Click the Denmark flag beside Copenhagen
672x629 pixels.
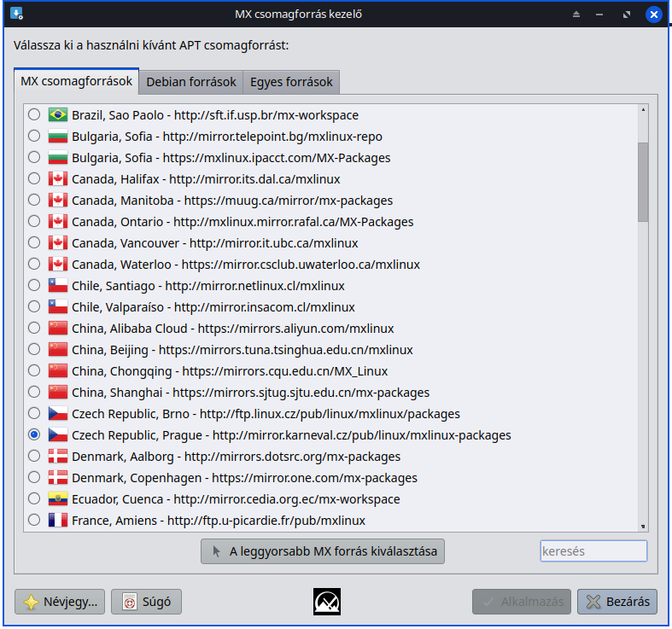coord(58,477)
